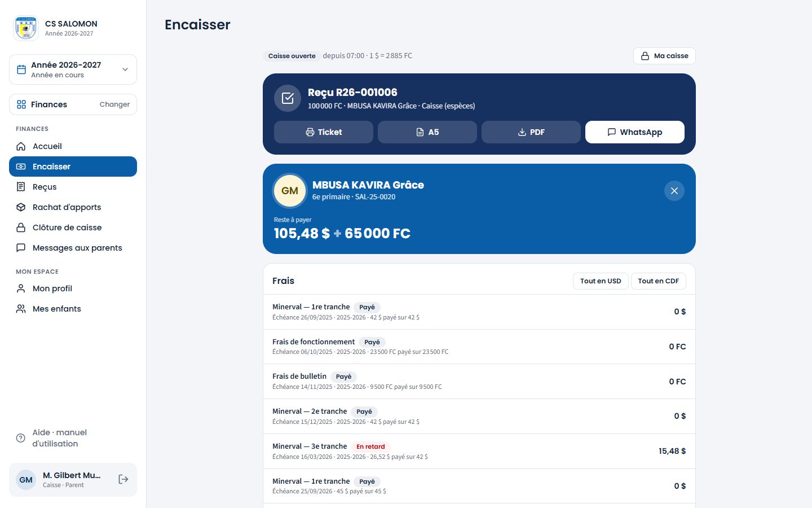The image size is (812, 508).
Task: Click the Mon profil person icon
Action: pyautogui.click(x=21, y=288)
